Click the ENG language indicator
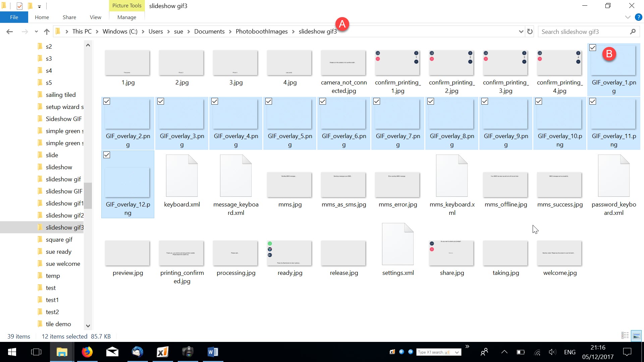644x362 pixels. click(570, 352)
